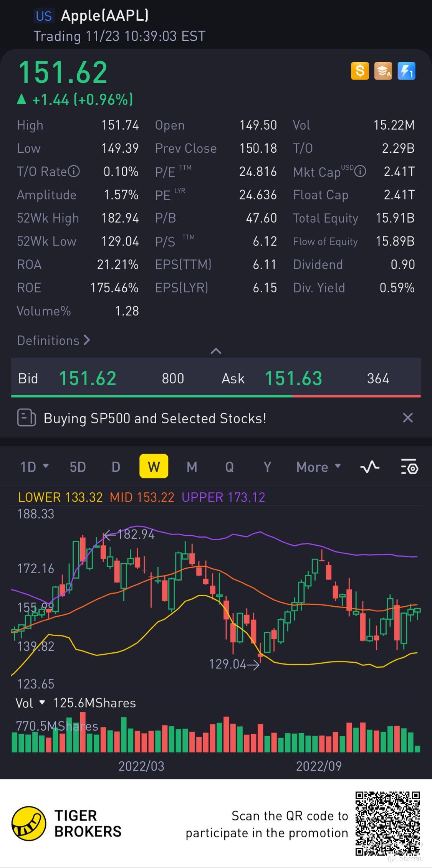Tap the Dividend value 0.90
Image resolution: width=432 pixels, height=868 pixels.
(403, 264)
